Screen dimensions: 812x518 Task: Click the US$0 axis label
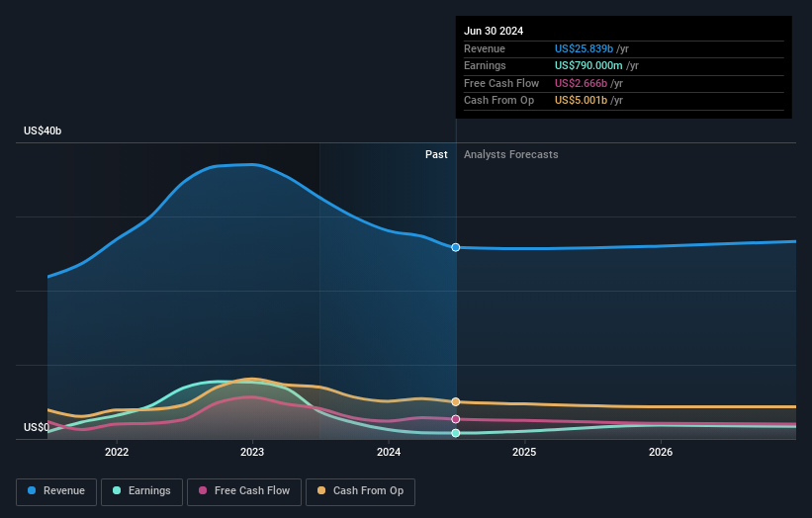point(37,427)
